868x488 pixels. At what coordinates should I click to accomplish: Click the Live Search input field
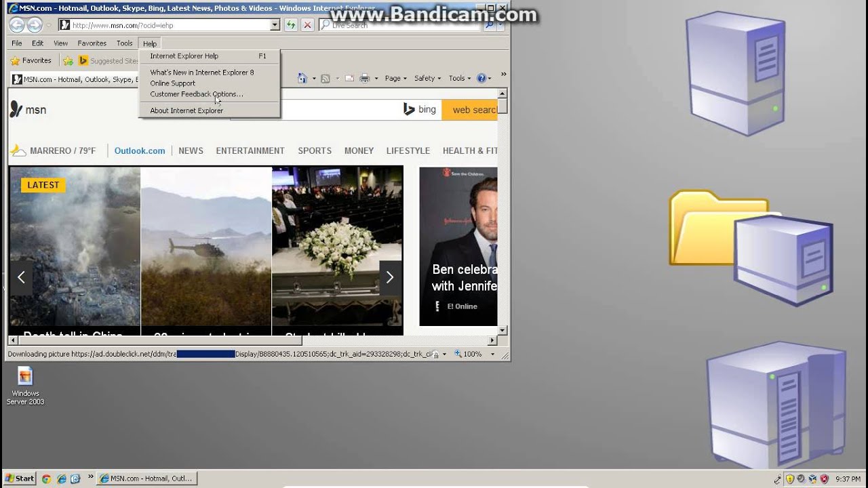coord(400,25)
